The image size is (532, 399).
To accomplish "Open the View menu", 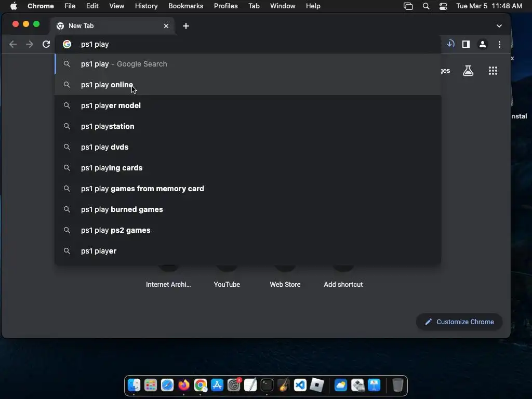I will click(116, 6).
